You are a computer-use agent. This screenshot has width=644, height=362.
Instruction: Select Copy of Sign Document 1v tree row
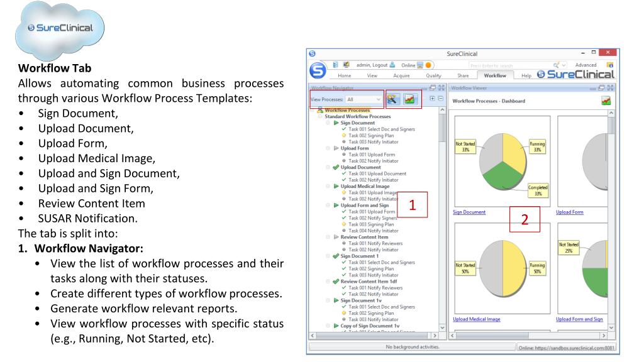[x=370, y=326]
